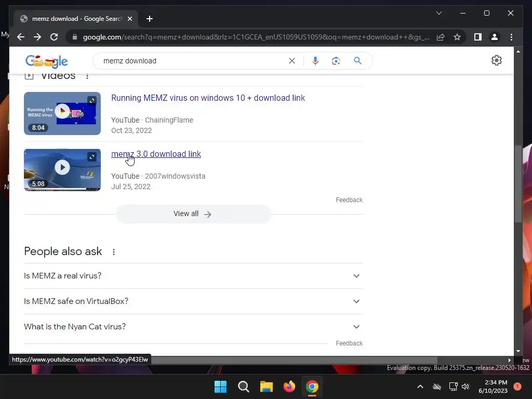Open memz 3.0 download link result
The image size is (532, 399).
156,154
